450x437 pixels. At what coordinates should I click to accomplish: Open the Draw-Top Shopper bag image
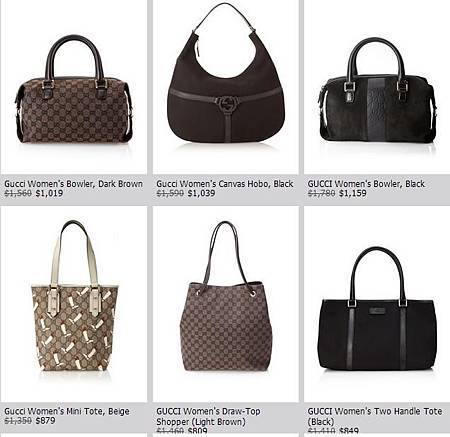(x=226, y=297)
